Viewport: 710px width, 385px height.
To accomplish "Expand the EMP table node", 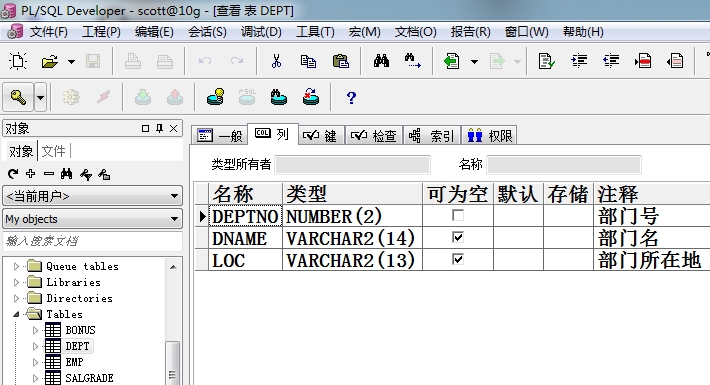I will 35,362.
